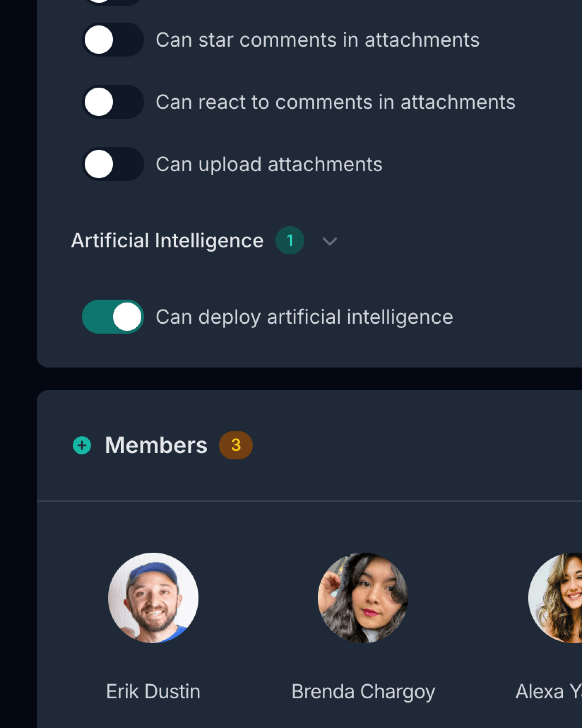Click the green plus icon beside Members
The image size is (582, 728).
[x=82, y=445]
